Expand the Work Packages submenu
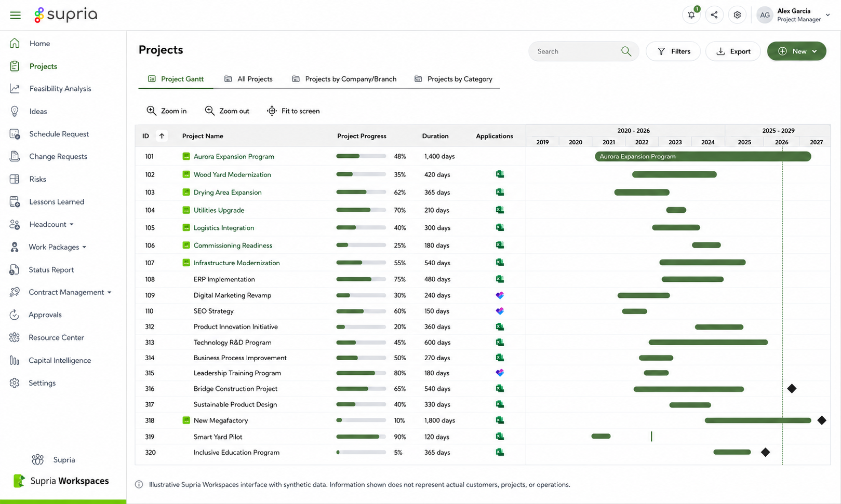This screenshot has height=504, width=841. click(84, 247)
